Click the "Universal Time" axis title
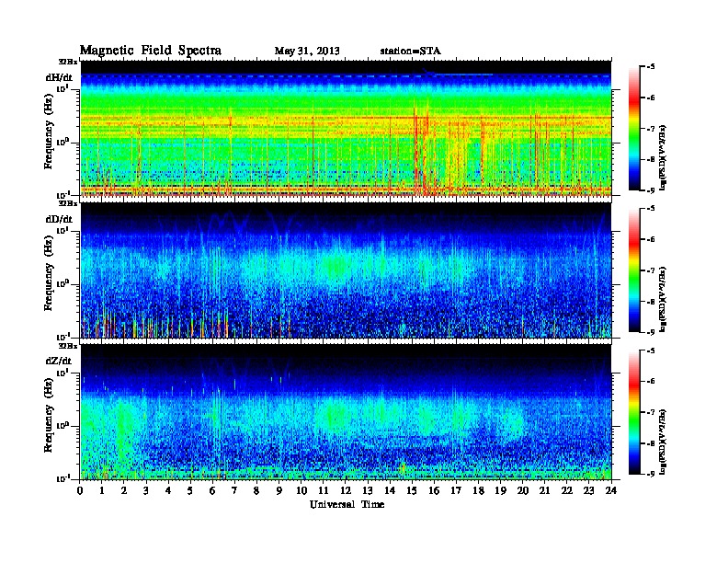Screen dimensions: 728x563 tap(347, 504)
